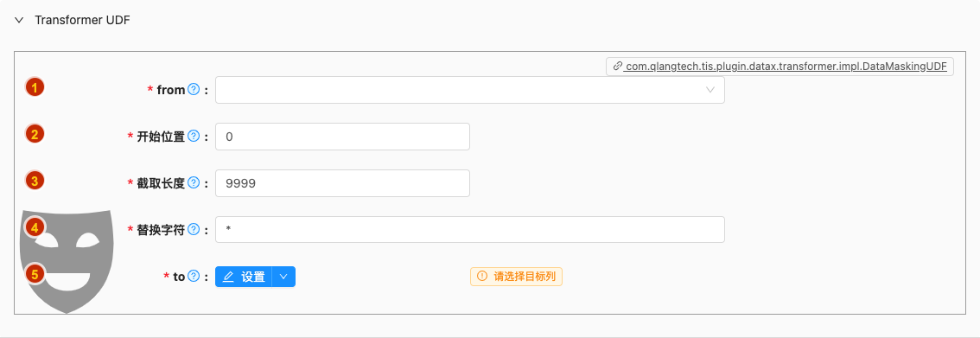Click help icon beside 替换字符
This screenshot has height=338, width=980.
[x=193, y=229]
